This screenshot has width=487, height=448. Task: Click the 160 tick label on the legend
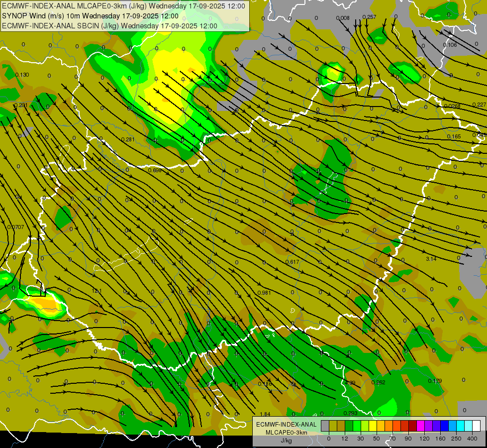440,439
